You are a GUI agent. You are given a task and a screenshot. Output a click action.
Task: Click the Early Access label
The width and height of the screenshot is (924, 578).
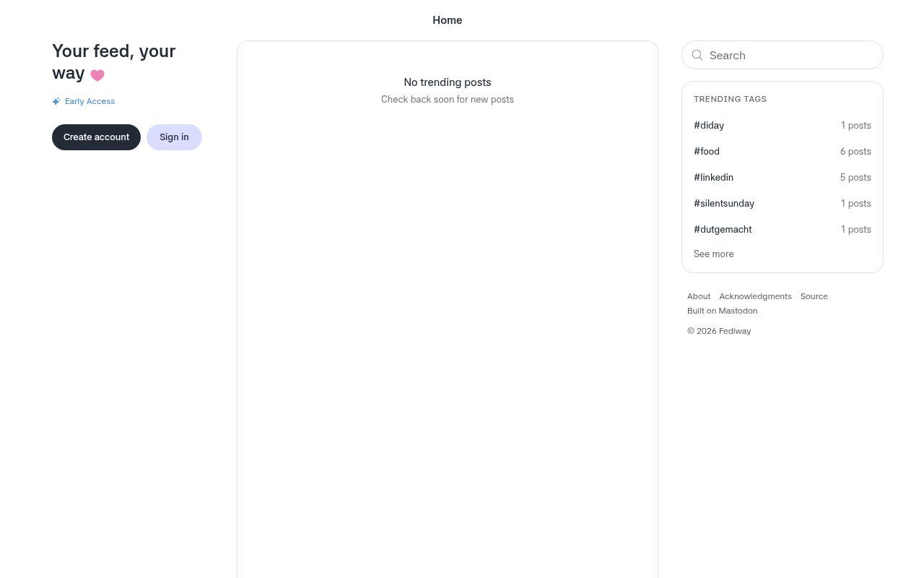(x=90, y=101)
